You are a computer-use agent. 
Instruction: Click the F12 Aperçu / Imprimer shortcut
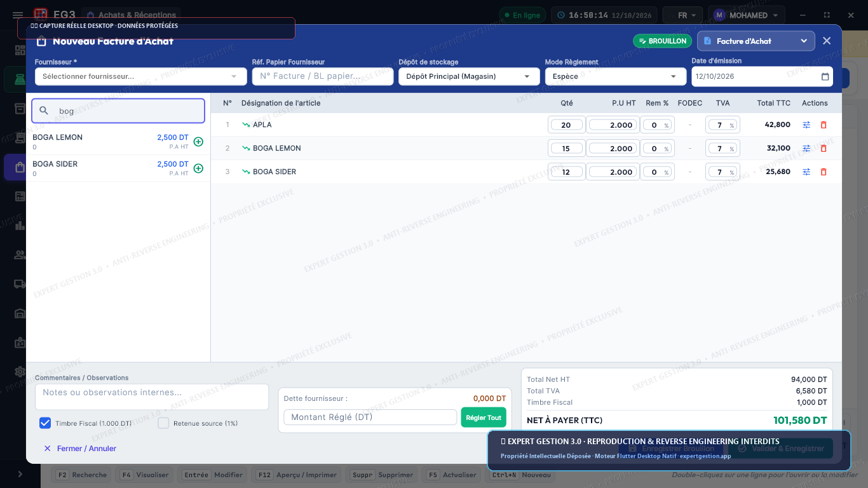tap(297, 475)
